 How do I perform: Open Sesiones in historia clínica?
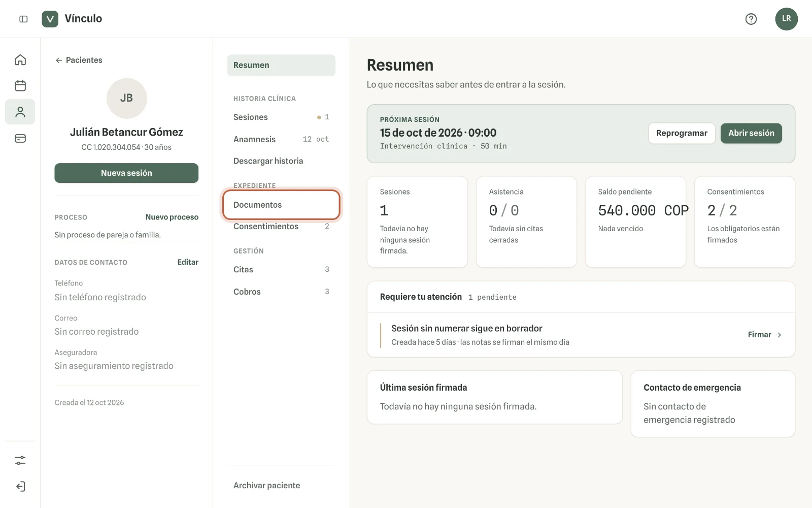point(281,117)
